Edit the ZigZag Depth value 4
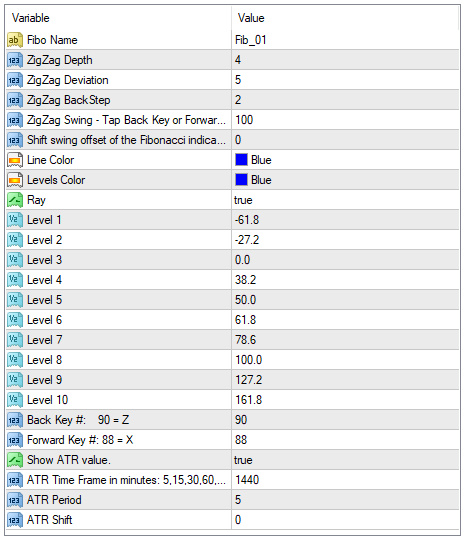This screenshot has width=466, height=540. [238, 60]
